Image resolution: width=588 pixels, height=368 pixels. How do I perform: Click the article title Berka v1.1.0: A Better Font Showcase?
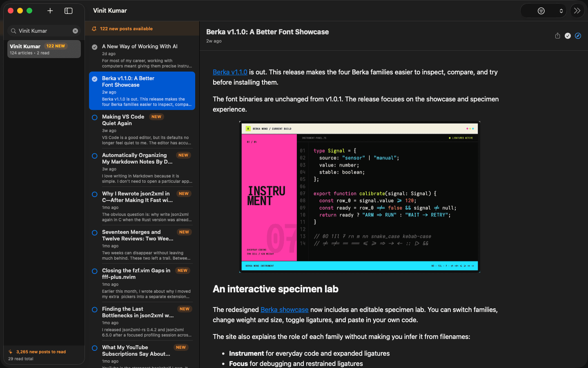[267, 32]
